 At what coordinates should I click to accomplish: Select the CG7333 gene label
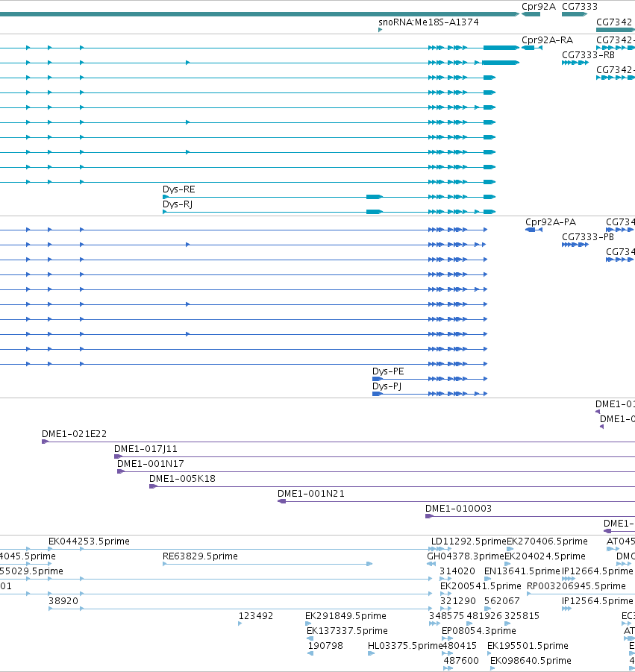pyautogui.click(x=580, y=7)
